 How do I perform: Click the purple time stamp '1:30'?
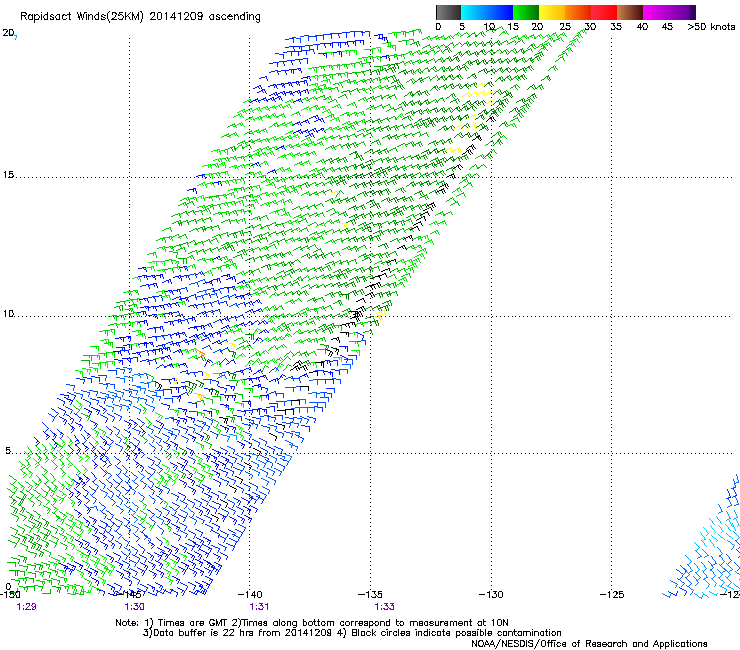135,607
